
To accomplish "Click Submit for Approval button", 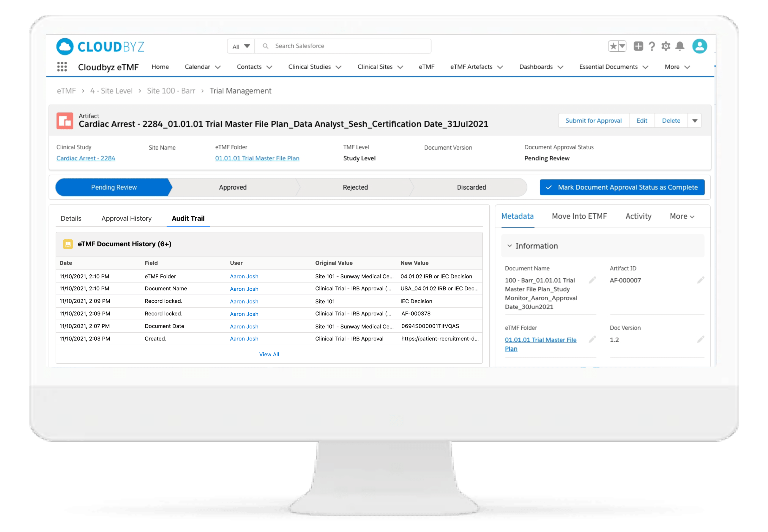I will tap(593, 121).
